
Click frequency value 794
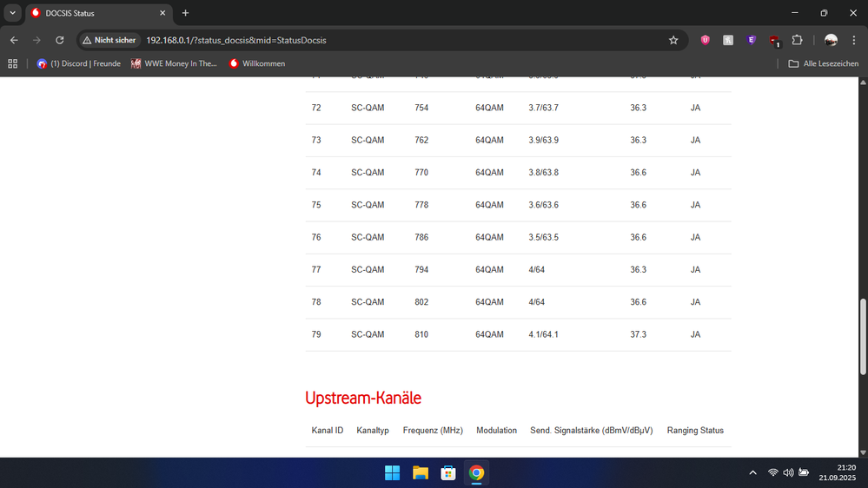[x=421, y=269]
